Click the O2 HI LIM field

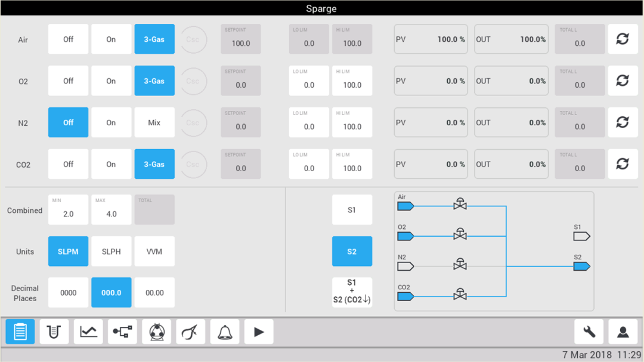352,81
